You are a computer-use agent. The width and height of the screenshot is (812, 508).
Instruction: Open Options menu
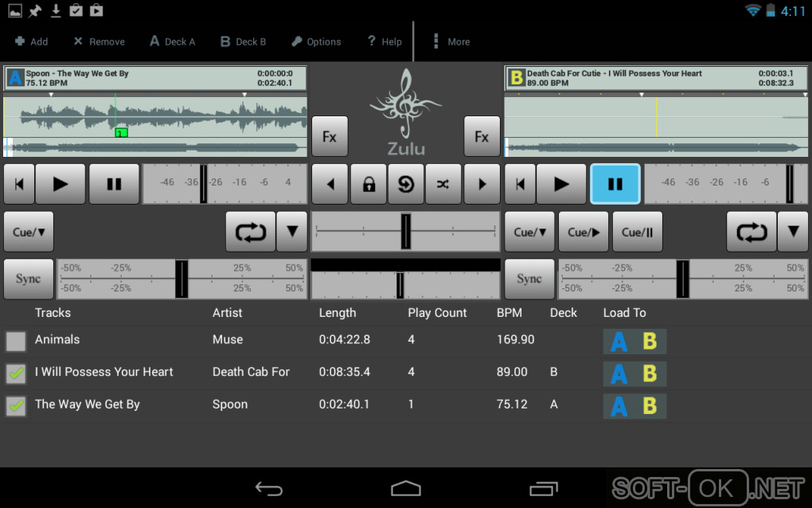(x=316, y=41)
